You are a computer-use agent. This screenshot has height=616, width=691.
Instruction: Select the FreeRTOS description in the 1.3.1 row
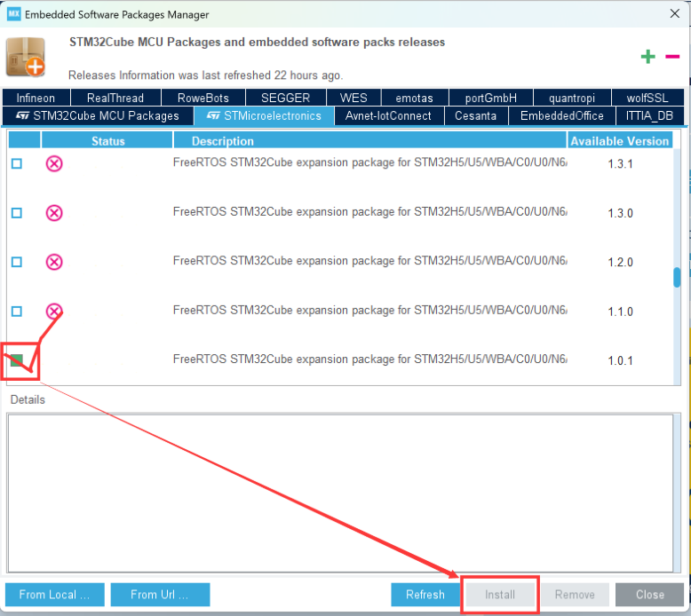point(370,162)
